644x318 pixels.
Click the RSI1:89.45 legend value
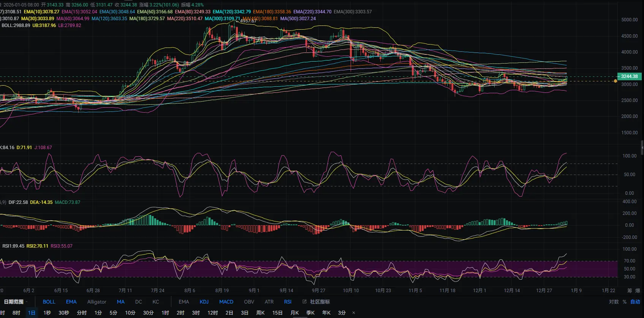click(13, 246)
